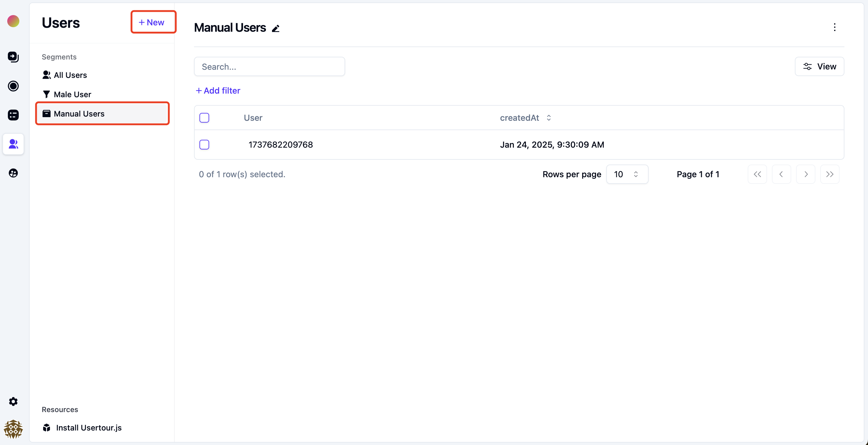Image resolution: width=868 pixels, height=445 pixels.
Task: Click the launcher circle icon in sidebar
Action: (13, 86)
